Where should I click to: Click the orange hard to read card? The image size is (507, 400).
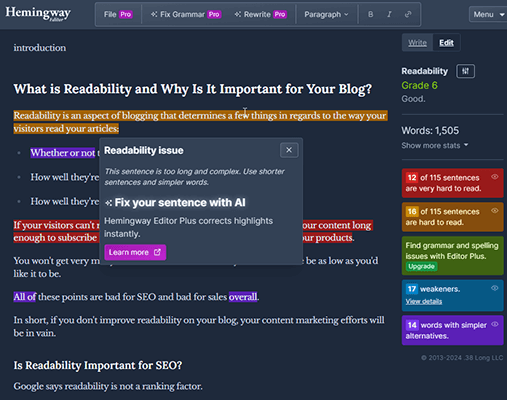click(x=452, y=217)
